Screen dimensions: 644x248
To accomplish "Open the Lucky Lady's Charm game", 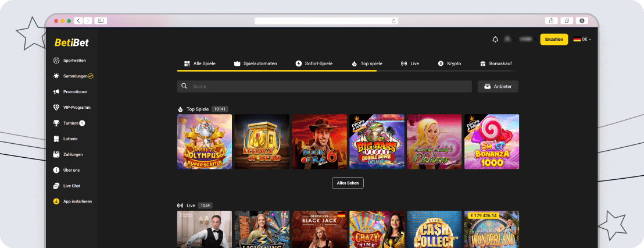I will 435,141.
